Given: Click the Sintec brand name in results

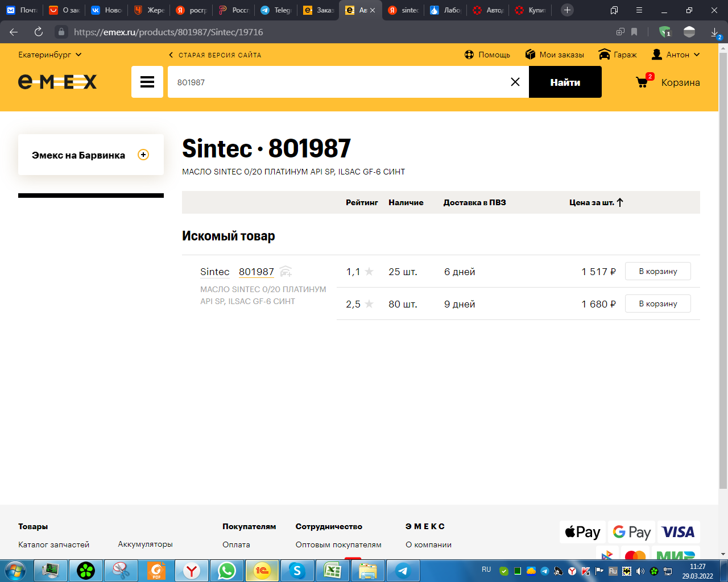Looking at the screenshot, I should (215, 272).
